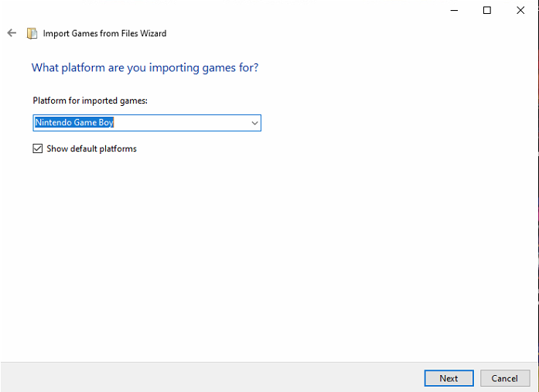Click the "Import Games from Files Wizard" title
The height and width of the screenshot is (392, 539).
pos(104,33)
